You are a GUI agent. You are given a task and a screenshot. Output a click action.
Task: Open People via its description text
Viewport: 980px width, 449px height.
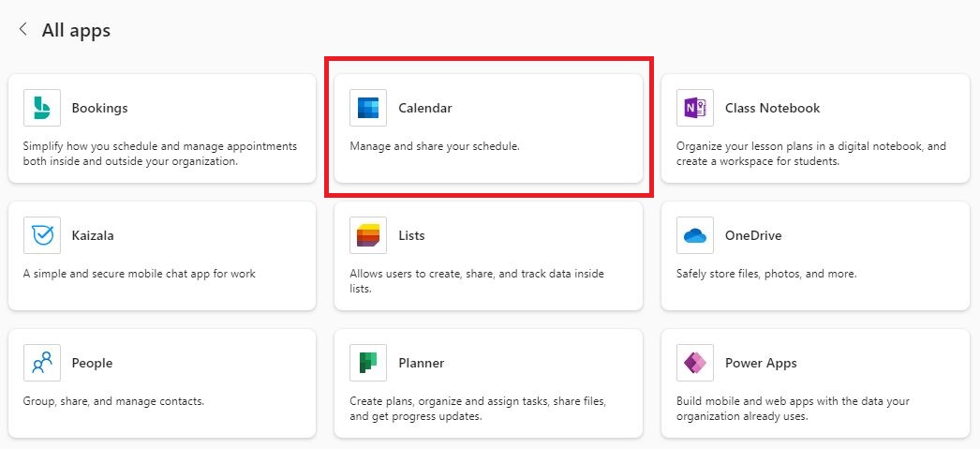click(113, 401)
